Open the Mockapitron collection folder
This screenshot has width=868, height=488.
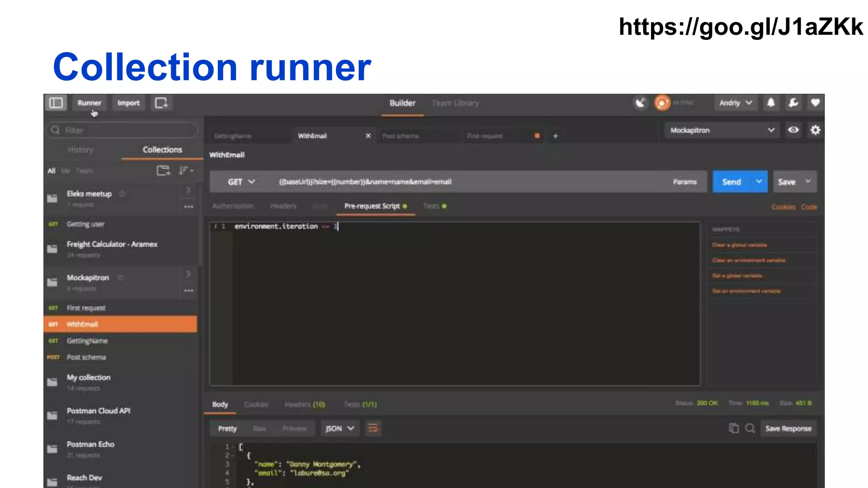tap(88, 278)
